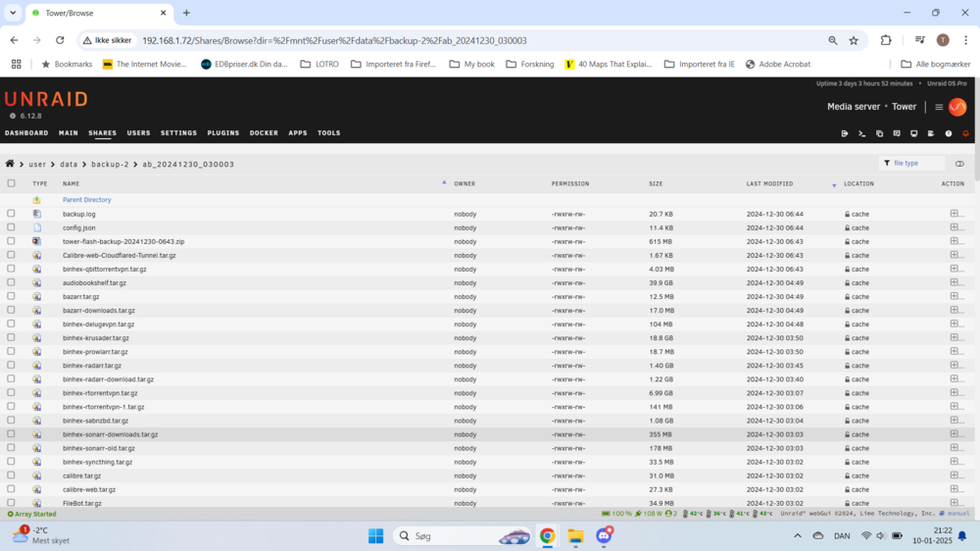Click the Chrome zoom magnifier icon
Image resolution: width=980 pixels, height=551 pixels.
click(832, 40)
